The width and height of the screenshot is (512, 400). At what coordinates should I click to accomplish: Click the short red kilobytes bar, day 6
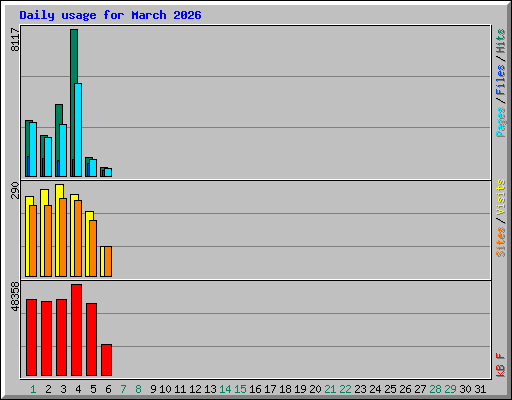(106, 360)
